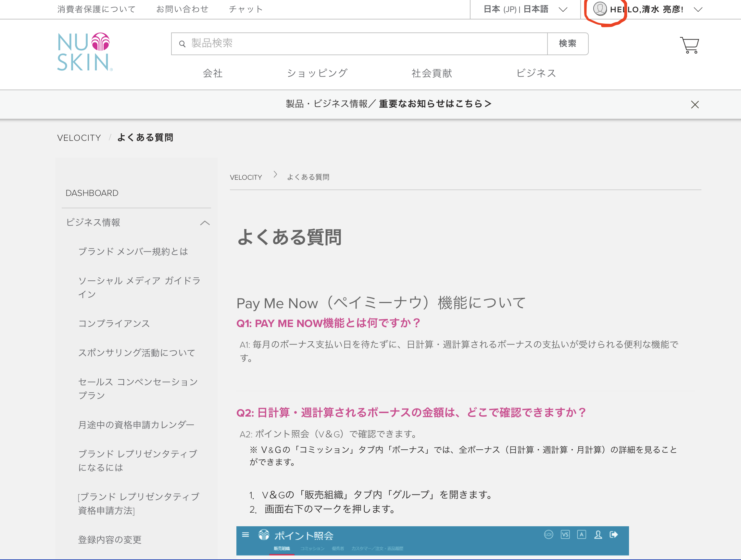Screen dimensions: 741x560
Task: Open コンプライアンス in the sidebar
Action: coord(114,323)
